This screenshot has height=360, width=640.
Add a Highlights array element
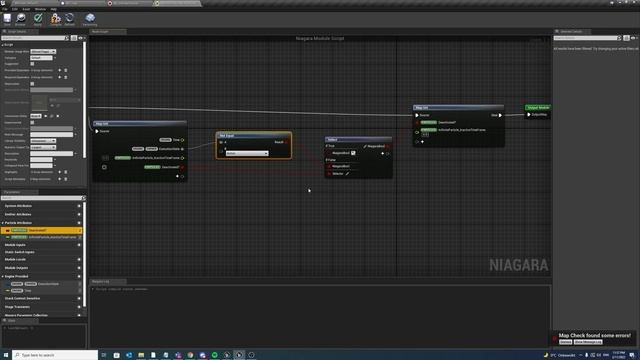pos(60,172)
